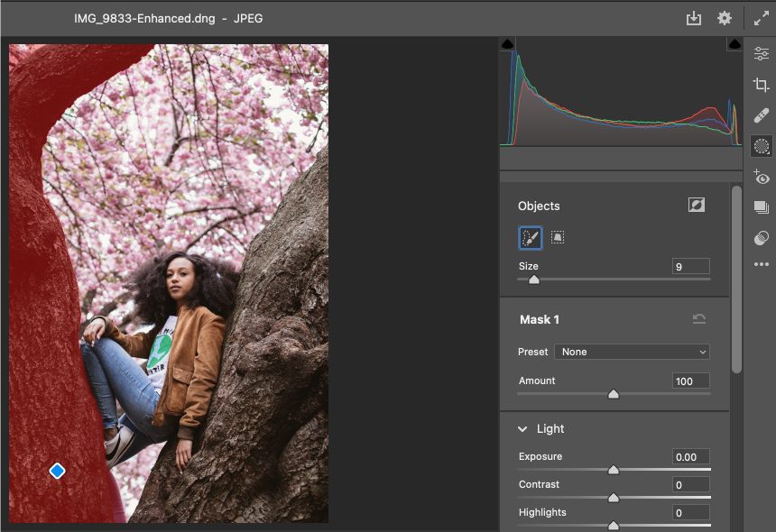Viewport: 776px width, 532px height.
Task: Toggle shadow clipping warning on the histogram
Action: click(507, 41)
